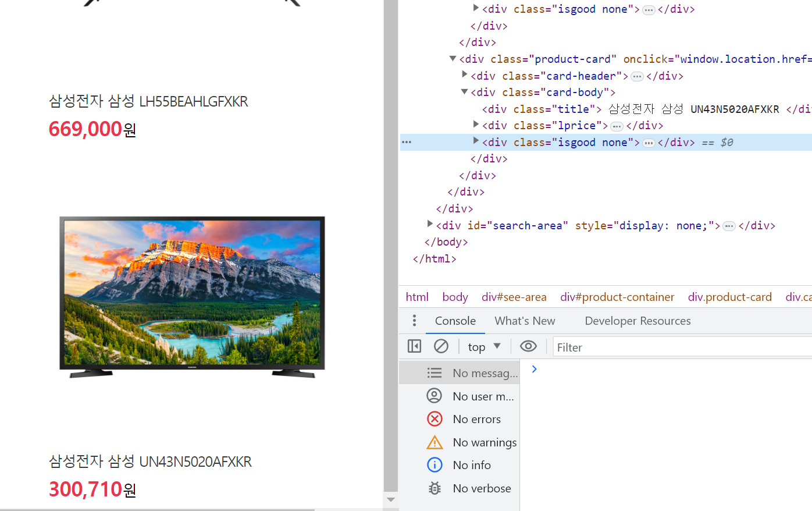Select html in the breadcrumb bar
Image resolution: width=812 pixels, height=511 pixels.
[x=417, y=297]
